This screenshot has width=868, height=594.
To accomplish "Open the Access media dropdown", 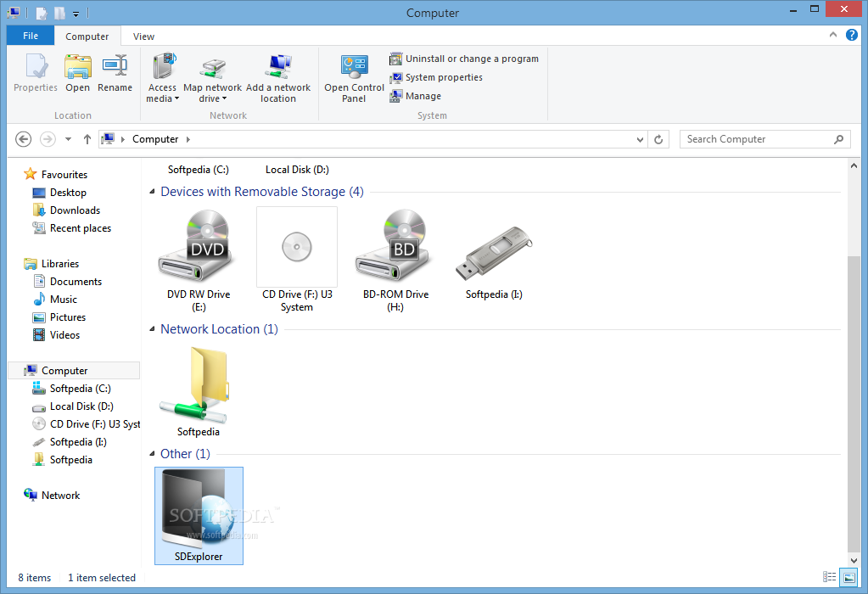I will pyautogui.click(x=162, y=77).
